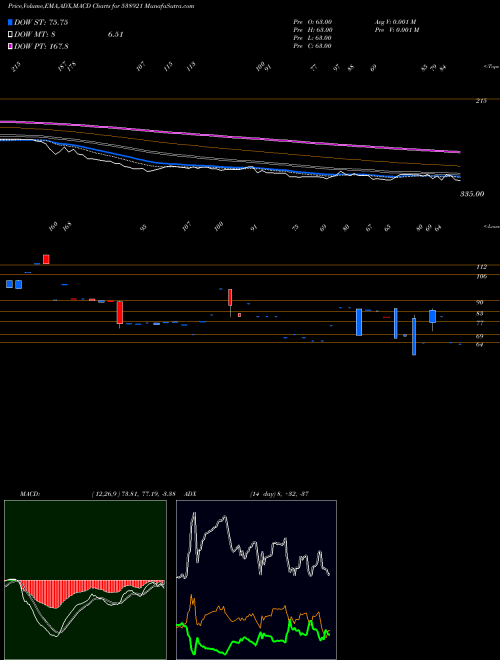Click the white DOW MT legend swatch
This screenshot has width=500, height=660.
(10, 35)
